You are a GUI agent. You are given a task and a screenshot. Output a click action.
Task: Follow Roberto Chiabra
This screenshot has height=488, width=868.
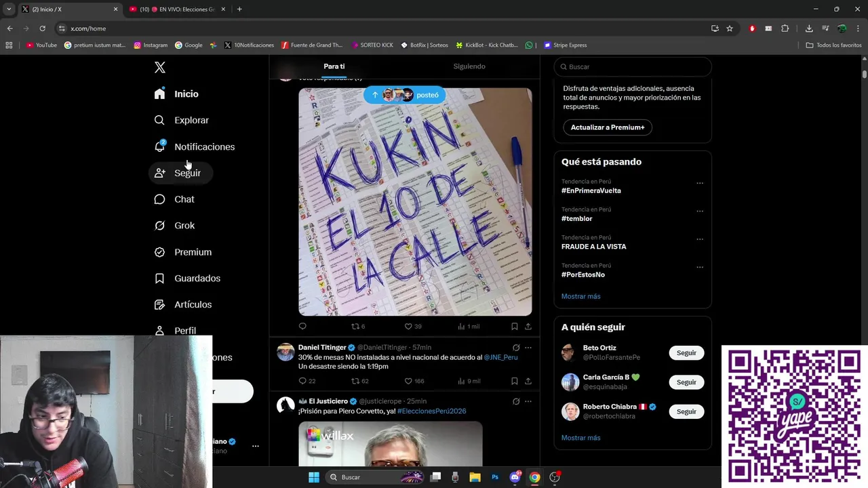click(686, 411)
